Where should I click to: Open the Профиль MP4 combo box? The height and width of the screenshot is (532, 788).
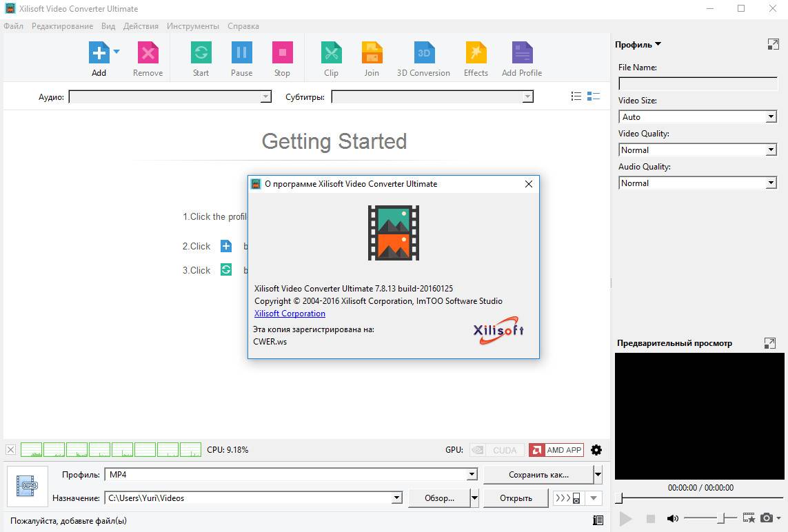click(x=291, y=475)
